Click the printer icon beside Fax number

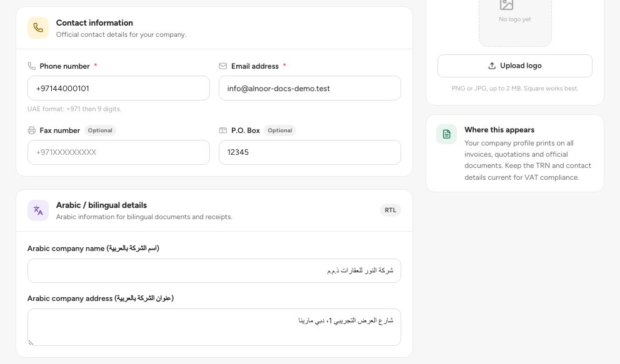pyautogui.click(x=32, y=130)
